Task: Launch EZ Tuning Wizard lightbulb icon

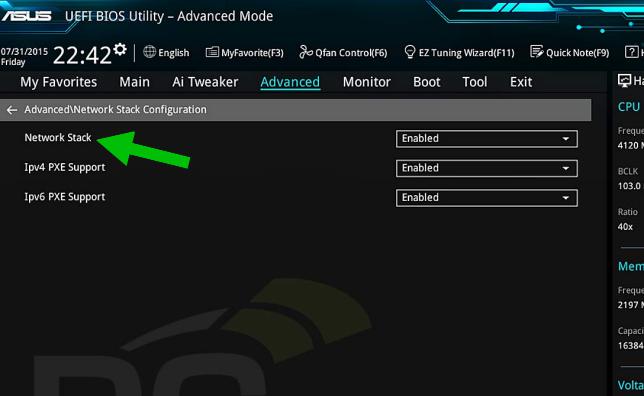Action: pyautogui.click(x=409, y=52)
